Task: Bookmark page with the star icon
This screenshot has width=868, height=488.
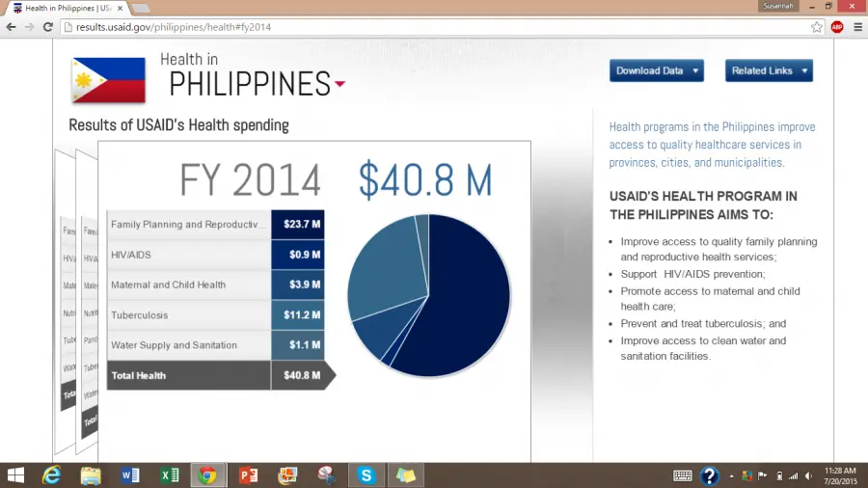Action: point(817,27)
